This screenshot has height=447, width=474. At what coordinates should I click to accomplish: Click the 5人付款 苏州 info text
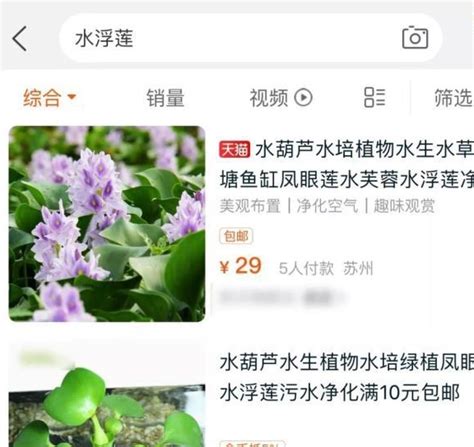[x=326, y=268]
